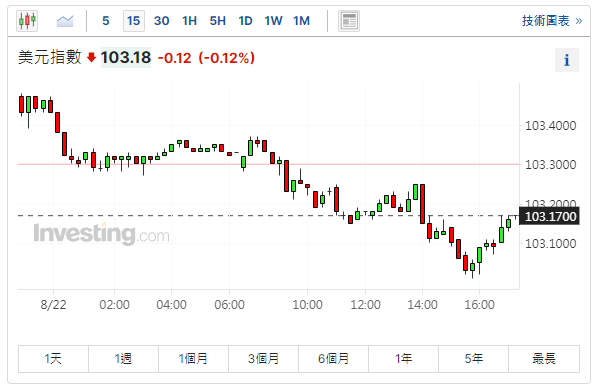
Task: Show the 1年 time range
Action: pyautogui.click(x=403, y=359)
